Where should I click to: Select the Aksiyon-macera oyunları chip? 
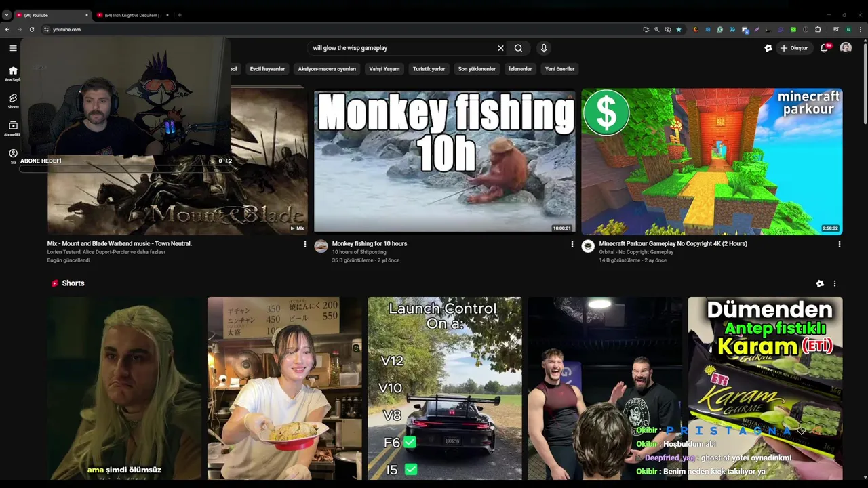[327, 68]
